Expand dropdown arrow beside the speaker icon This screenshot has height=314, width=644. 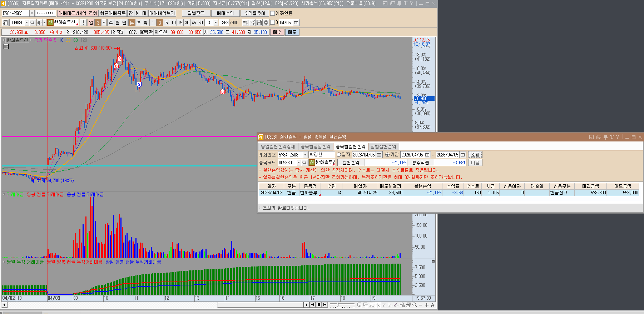coord(44,23)
